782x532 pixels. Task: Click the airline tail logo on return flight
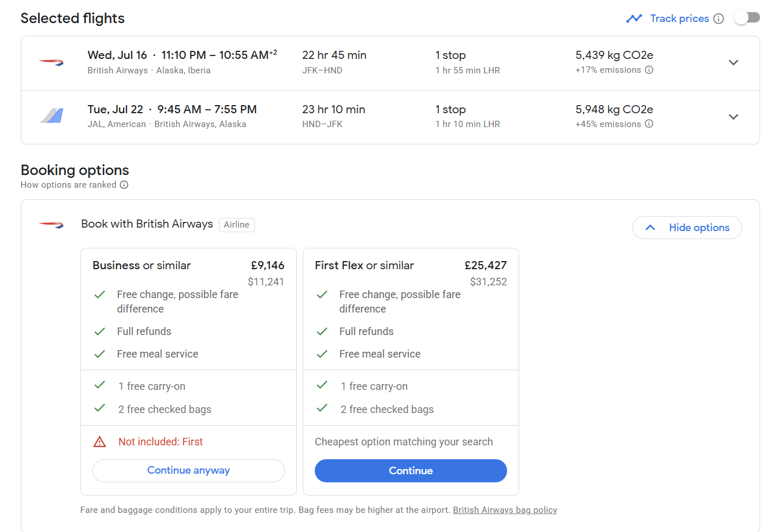pyautogui.click(x=51, y=116)
